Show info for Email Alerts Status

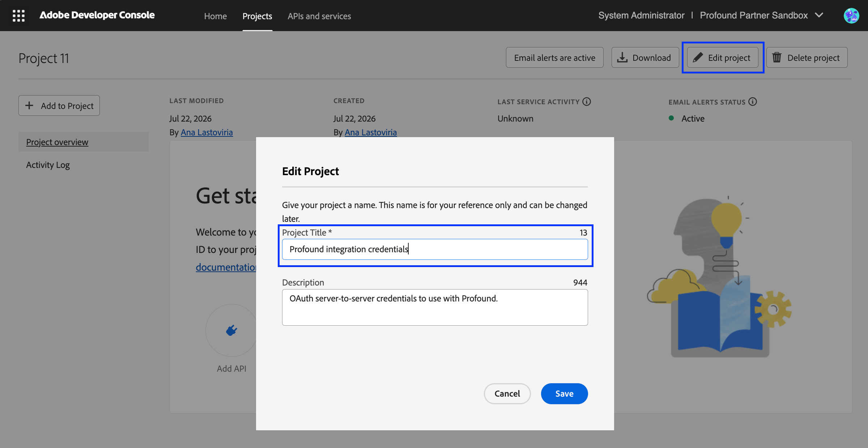tap(753, 102)
